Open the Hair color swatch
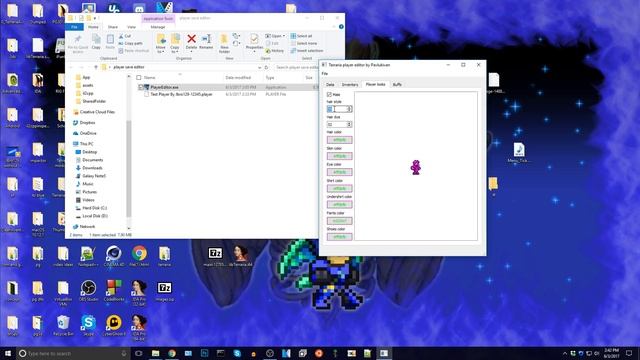Viewport: 640px width, 360px height. pyautogui.click(x=339, y=140)
